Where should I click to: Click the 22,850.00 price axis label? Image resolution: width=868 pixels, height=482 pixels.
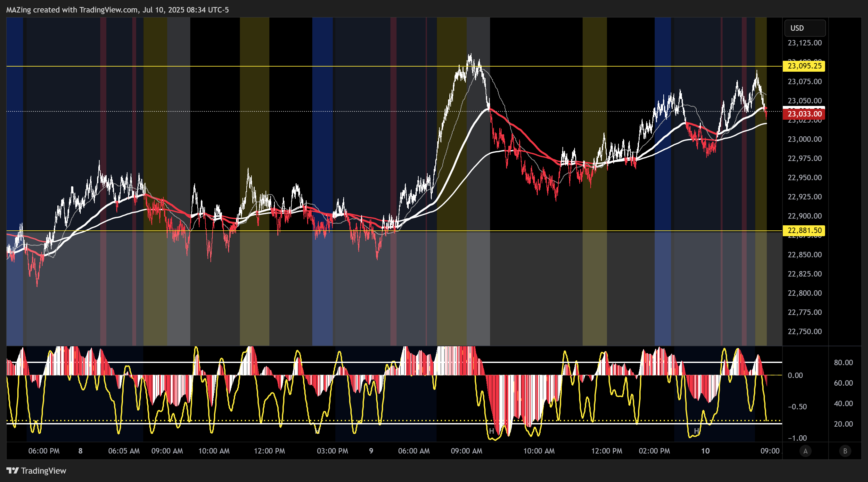[805, 254]
